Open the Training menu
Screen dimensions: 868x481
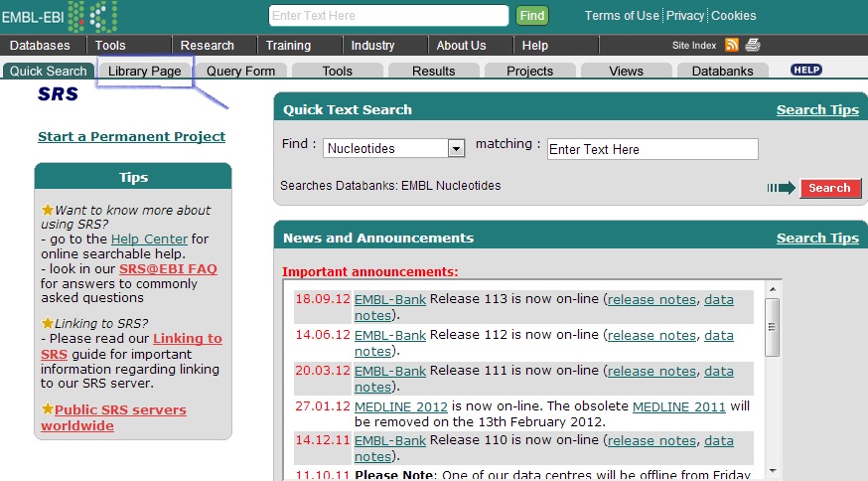(288, 46)
